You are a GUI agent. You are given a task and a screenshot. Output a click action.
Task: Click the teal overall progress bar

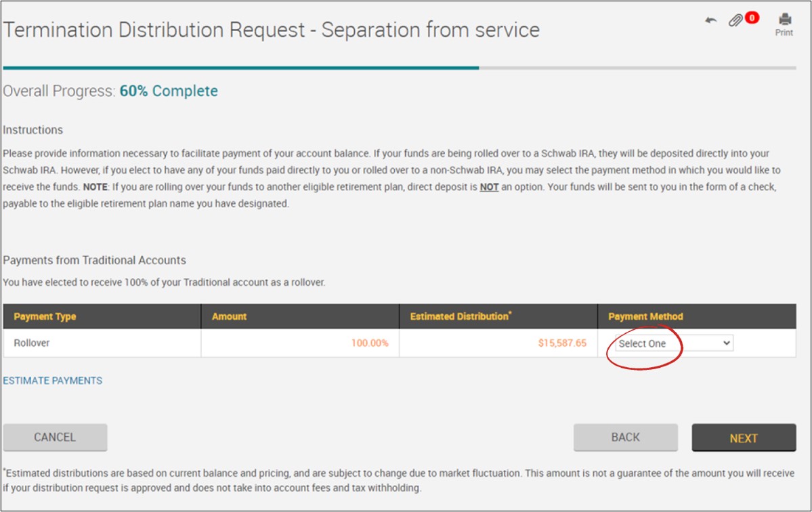[240, 68]
